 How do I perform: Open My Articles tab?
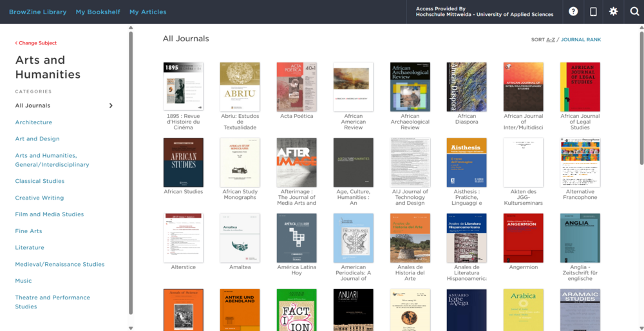(147, 12)
